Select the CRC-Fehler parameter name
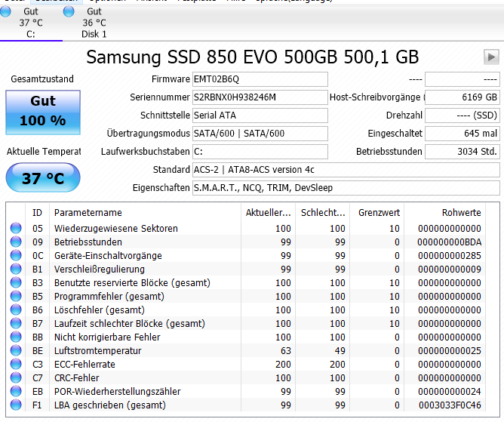The height and width of the screenshot is (422, 504). tap(76, 378)
